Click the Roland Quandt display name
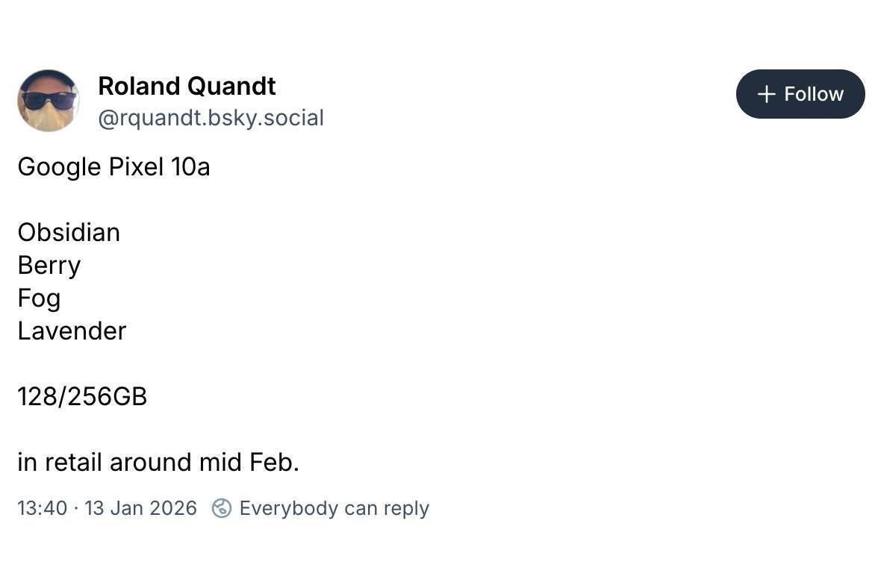This screenshot has height=588, width=881. point(186,87)
